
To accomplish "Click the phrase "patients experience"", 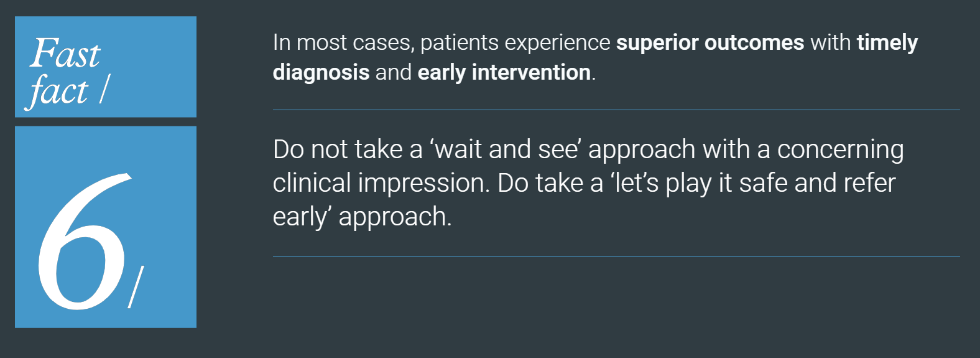I will pos(515,42).
